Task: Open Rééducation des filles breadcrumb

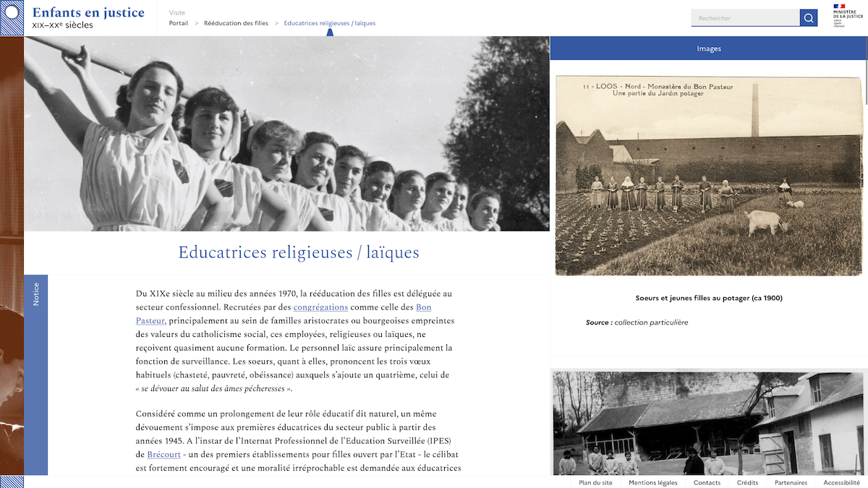Action: point(236,23)
